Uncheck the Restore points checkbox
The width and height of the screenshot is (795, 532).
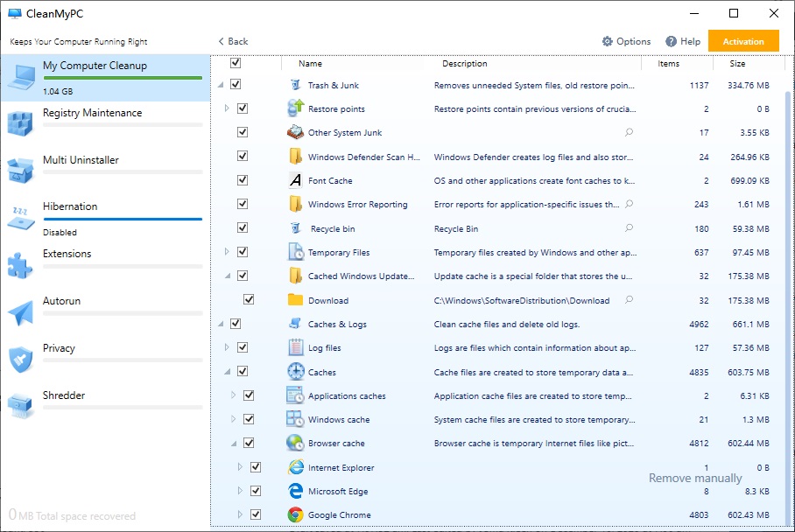tap(243, 108)
